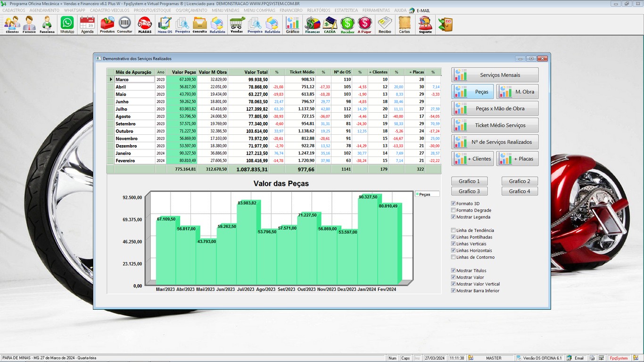Open the Funciona employees icon
644x362 pixels.
47,25
